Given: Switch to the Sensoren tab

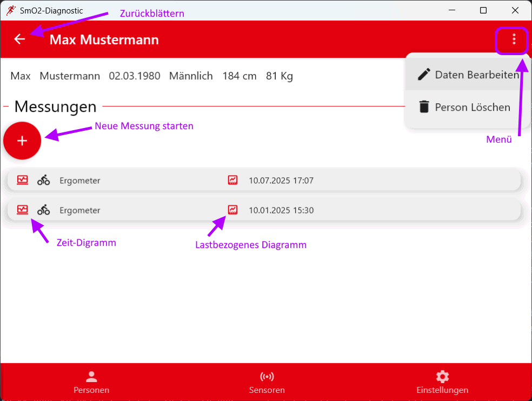Looking at the screenshot, I should click(x=267, y=382).
